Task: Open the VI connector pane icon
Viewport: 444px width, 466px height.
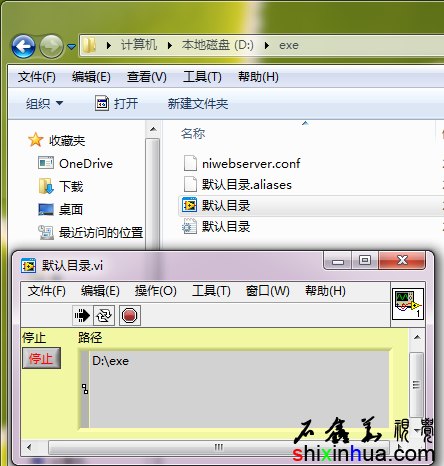Action: (x=408, y=304)
